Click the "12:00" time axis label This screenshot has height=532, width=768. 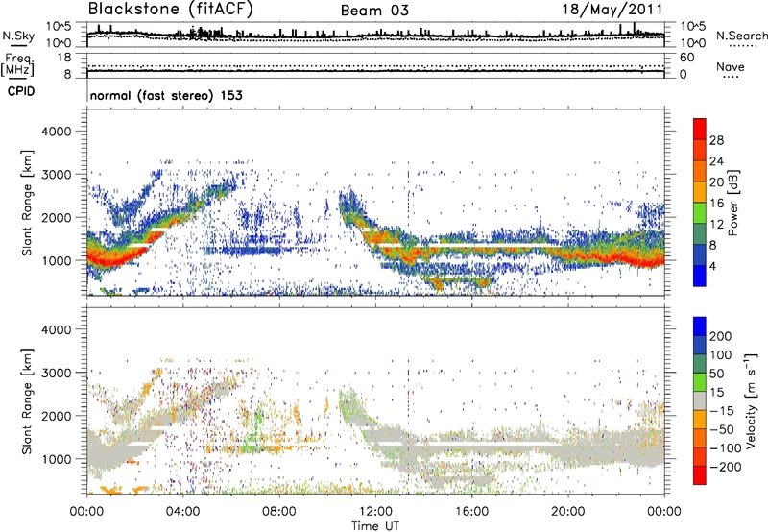click(375, 512)
